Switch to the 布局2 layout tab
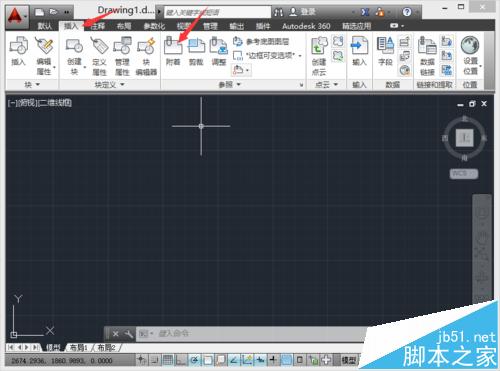The image size is (500, 371). [x=106, y=348]
